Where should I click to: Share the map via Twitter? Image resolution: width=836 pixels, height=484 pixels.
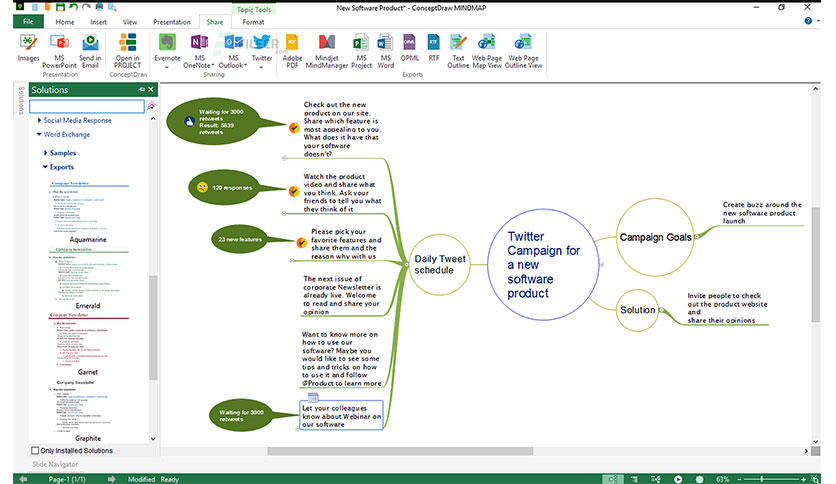click(x=262, y=48)
